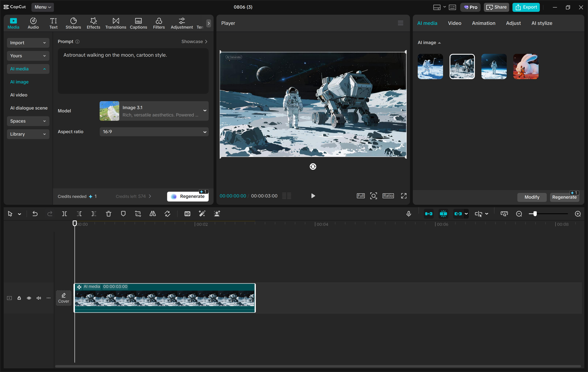Click the mirror flip icon

coord(153,214)
